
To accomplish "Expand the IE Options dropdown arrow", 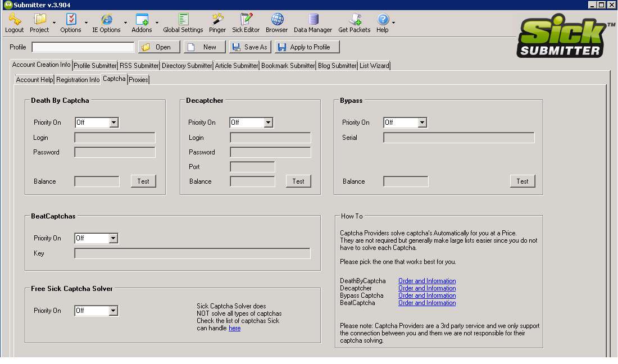I will (125, 22).
